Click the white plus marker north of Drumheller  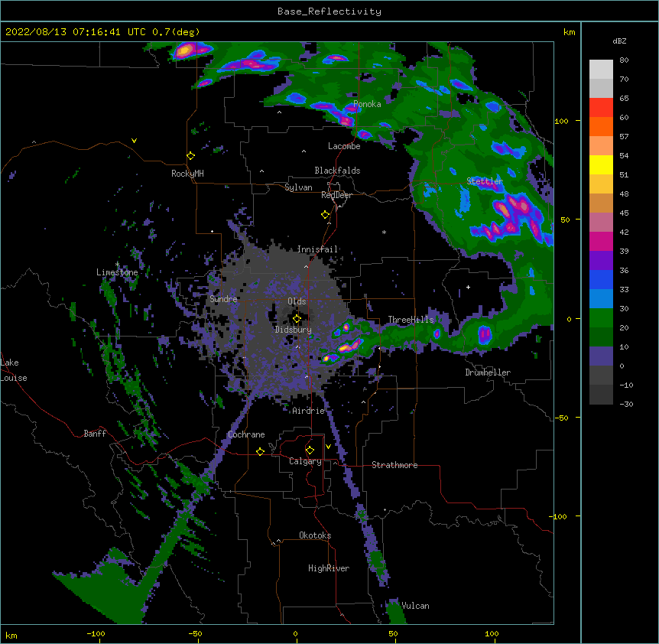pyautogui.click(x=468, y=287)
